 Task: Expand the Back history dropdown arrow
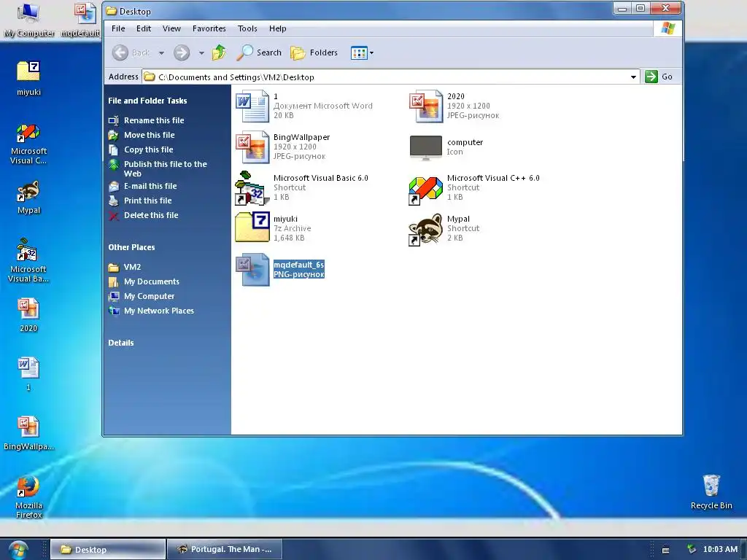click(x=161, y=52)
